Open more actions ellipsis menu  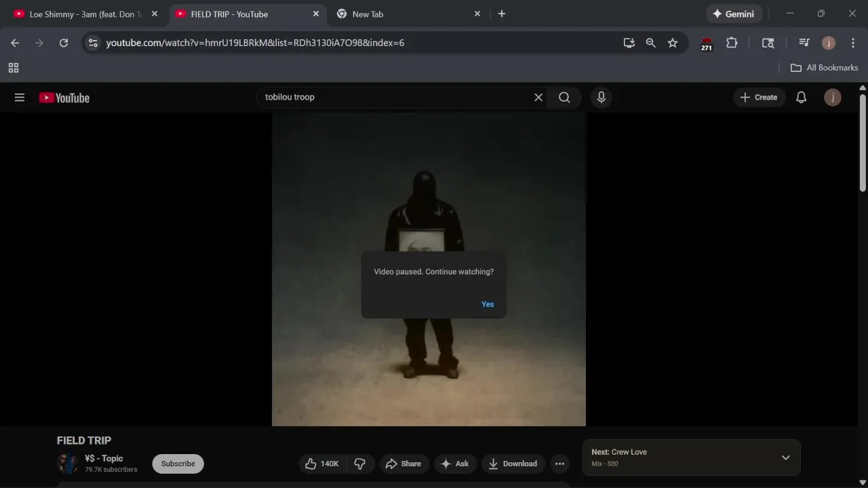(559, 464)
